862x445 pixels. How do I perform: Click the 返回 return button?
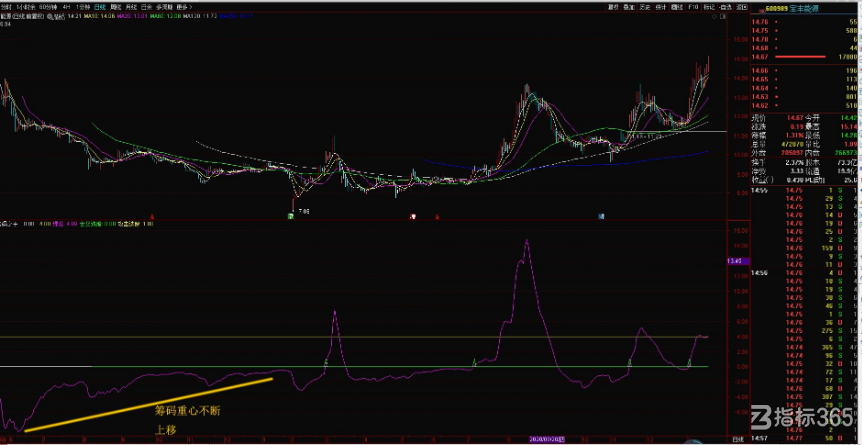tap(742, 7)
